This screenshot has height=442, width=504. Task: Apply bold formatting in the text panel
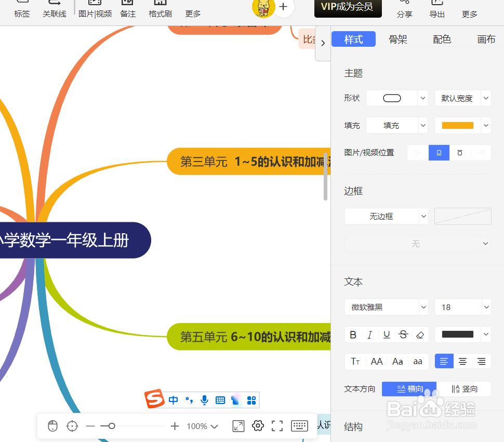353,334
